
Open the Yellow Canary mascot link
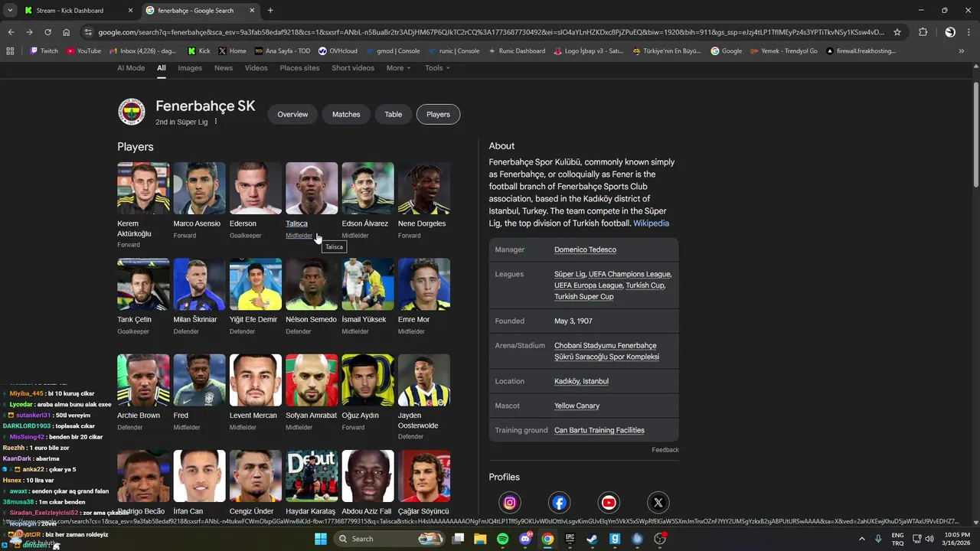click(x=577, y=406)
